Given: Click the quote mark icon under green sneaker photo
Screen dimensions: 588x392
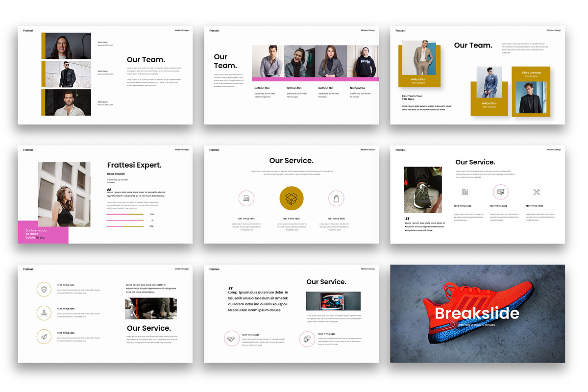Looking at the screenshot, I should [407, 218].
